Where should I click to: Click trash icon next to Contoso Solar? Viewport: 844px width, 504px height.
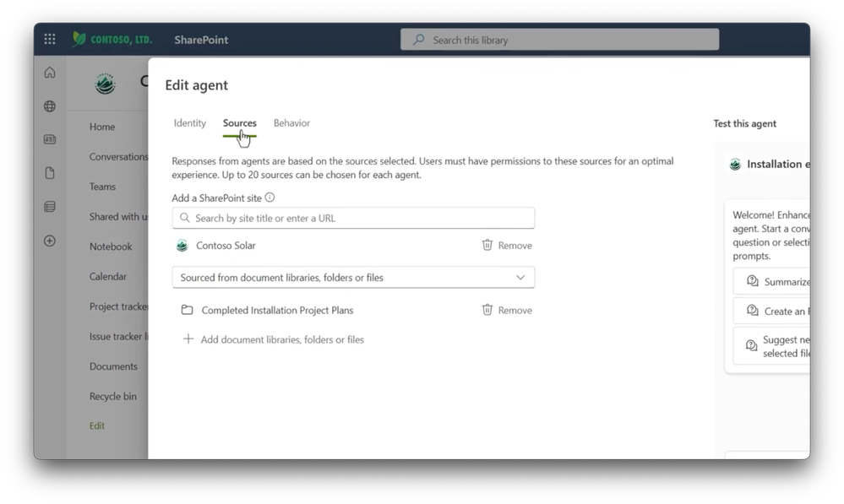pyautogui.click(x=487, y=246)
